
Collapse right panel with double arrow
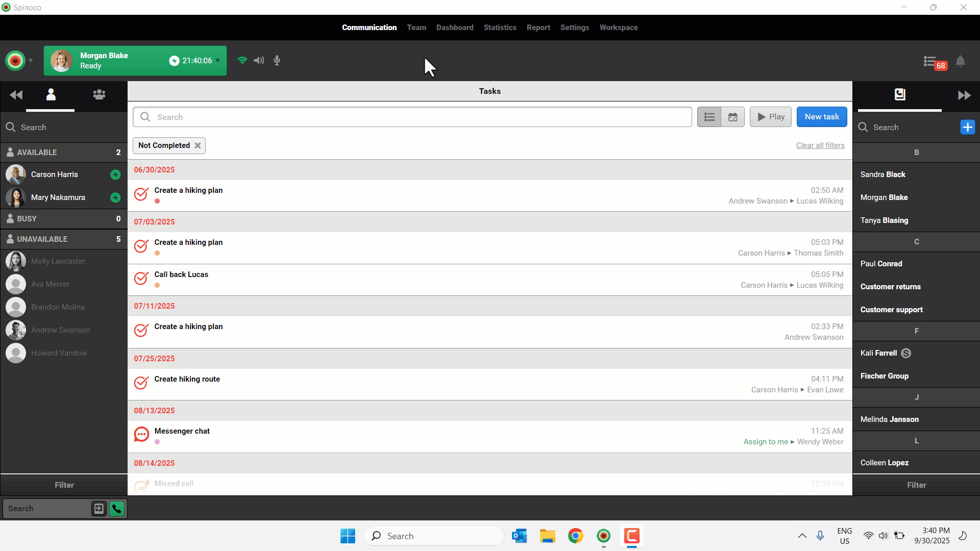click(x=964, y=95)
